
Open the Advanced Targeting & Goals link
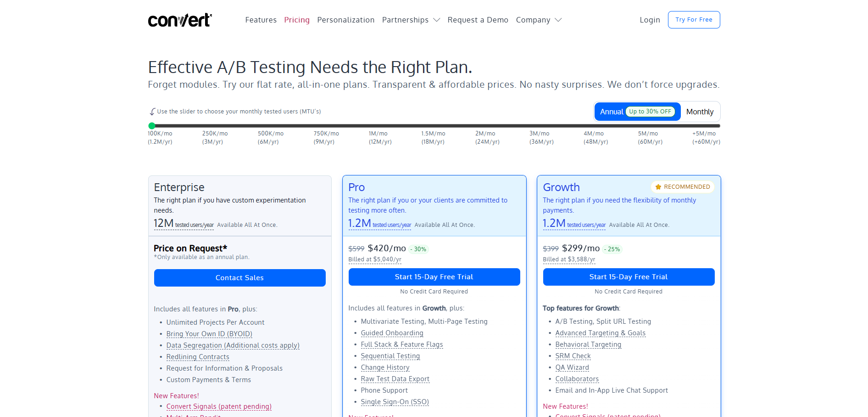600,332
